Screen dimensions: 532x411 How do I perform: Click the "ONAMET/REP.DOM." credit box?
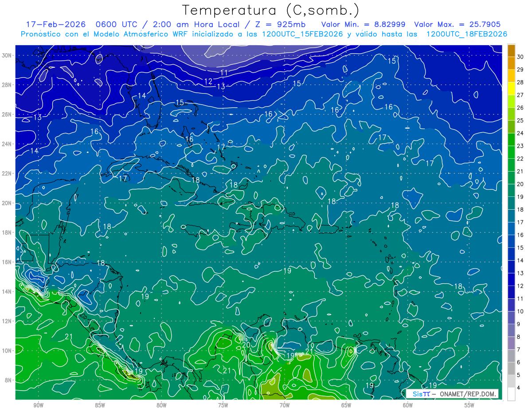tap(452, 394)
